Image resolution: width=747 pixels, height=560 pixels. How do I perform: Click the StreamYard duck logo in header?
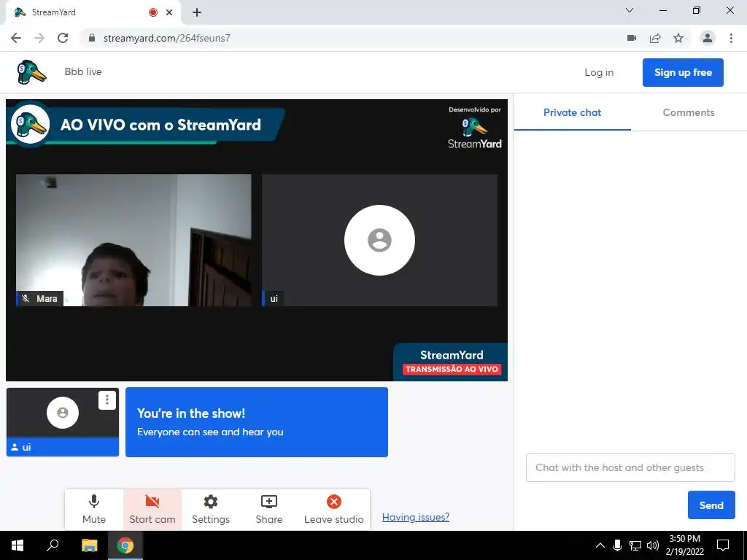31,72
